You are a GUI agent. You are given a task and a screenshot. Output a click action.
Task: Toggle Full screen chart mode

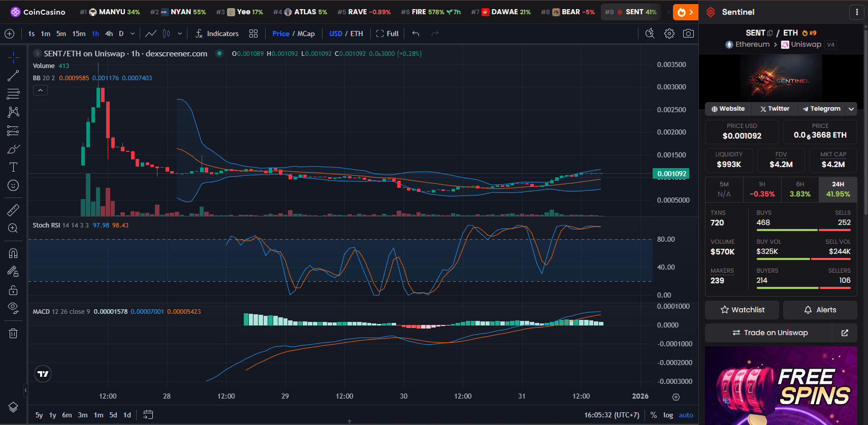(x=388, y=34)
